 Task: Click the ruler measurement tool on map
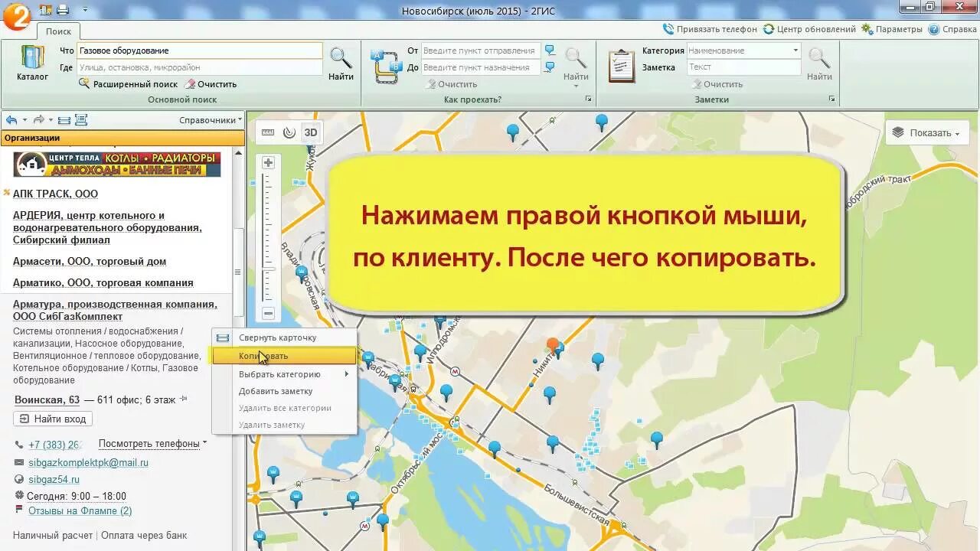pos(268,132)
